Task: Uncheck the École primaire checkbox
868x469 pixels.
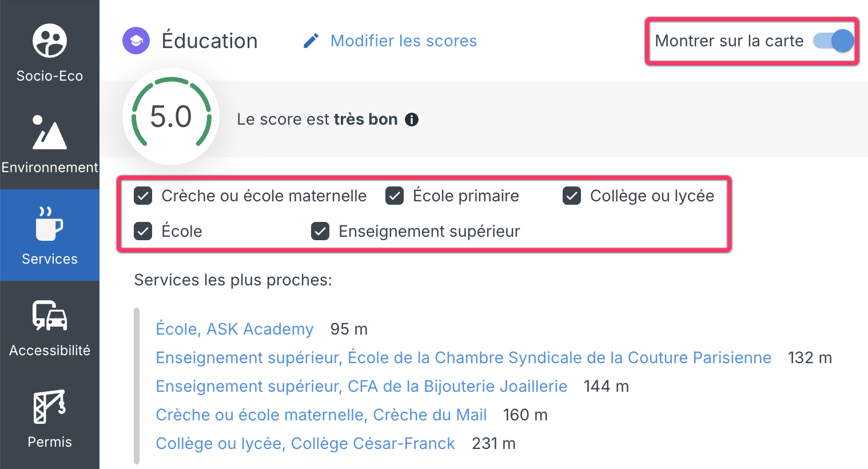Action: (395, 196)
